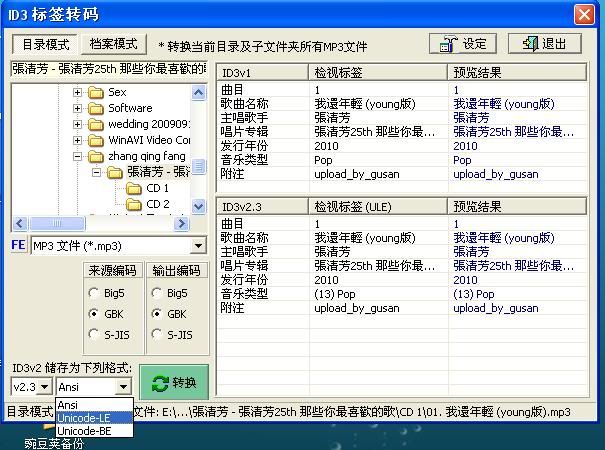The height and width of the screenshot is (450, 605).
Task: Click the Software folder icon
Action: point(96,108)
